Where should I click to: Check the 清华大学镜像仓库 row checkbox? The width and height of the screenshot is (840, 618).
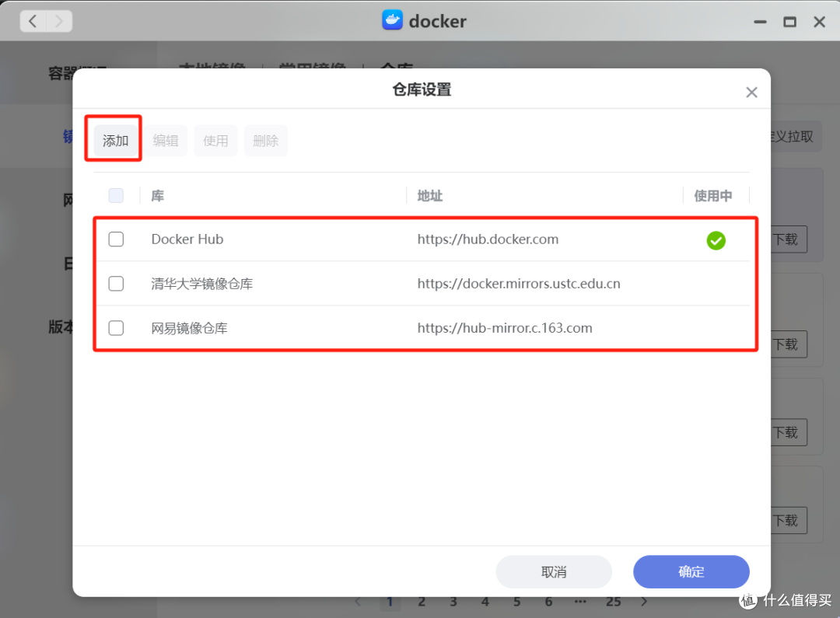pos(116,283)
